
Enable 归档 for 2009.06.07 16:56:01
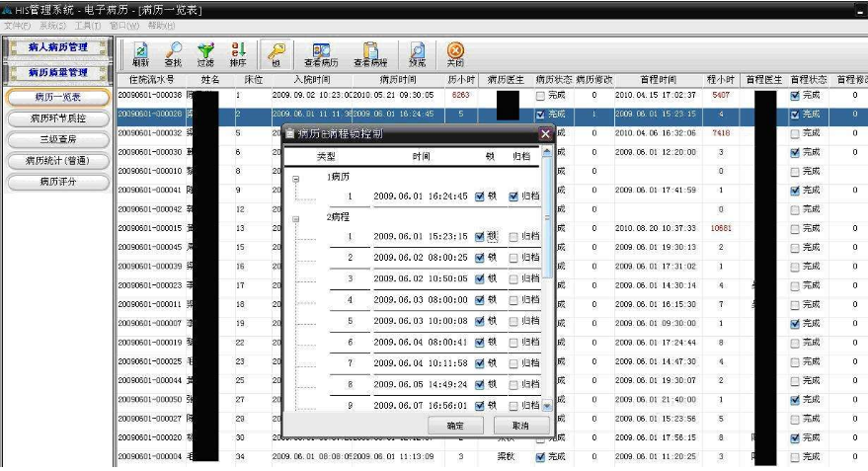tap(513, 406)
